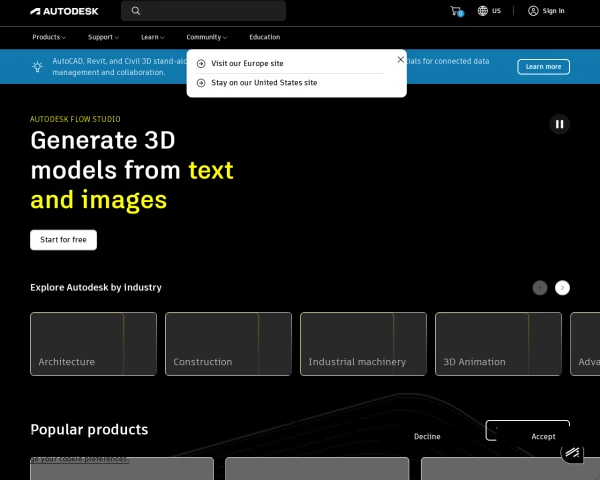Image resolution: width=600 pixels, height=480 pixels.
Task: Expand the Products dropdown menu
Action: (49, 37)
